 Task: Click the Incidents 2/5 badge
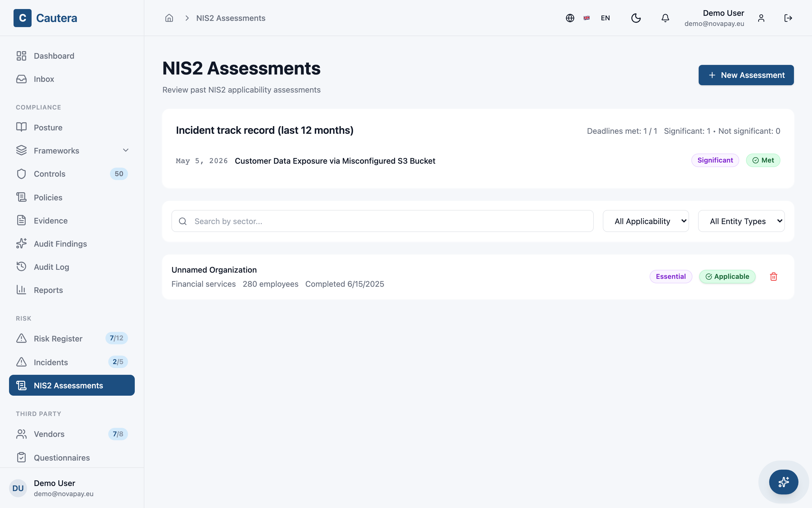coord(118,362)
